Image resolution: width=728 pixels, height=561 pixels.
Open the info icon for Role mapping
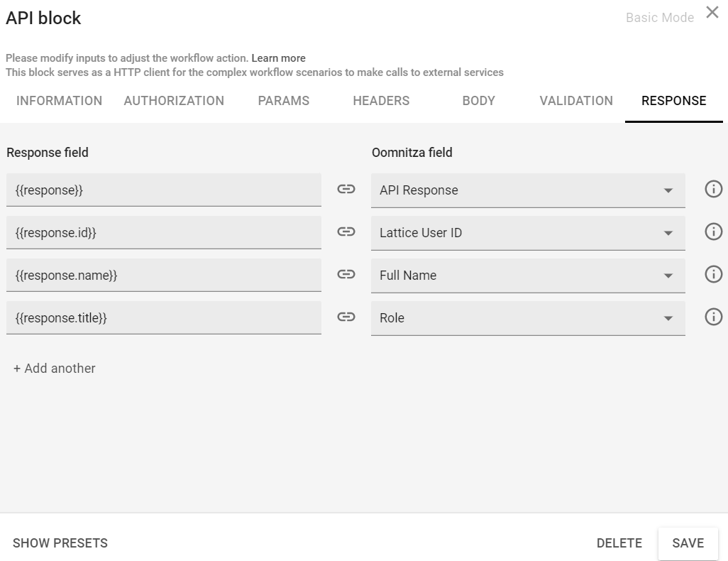tap(713, 317)
